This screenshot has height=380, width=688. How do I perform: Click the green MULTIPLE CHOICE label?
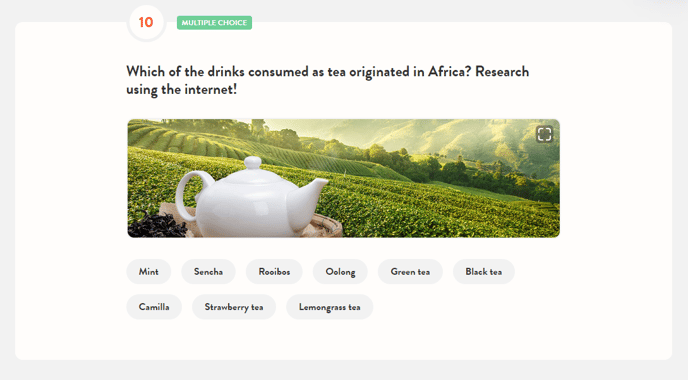point(215,23)
